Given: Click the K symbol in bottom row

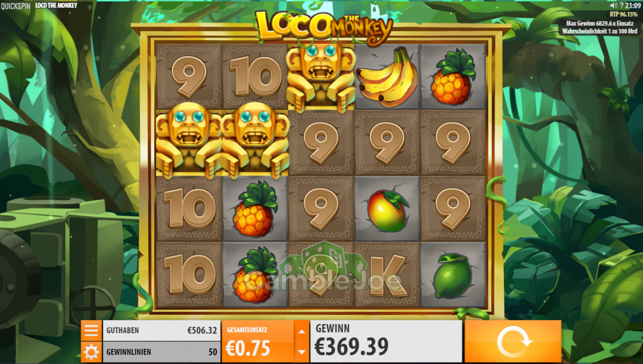Looking at the screenshot, I should pyautogui.click(x=387, y=275).
